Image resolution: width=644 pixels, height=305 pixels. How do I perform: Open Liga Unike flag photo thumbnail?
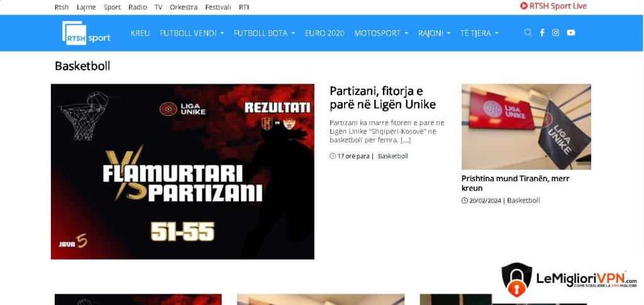pos(526,127)
